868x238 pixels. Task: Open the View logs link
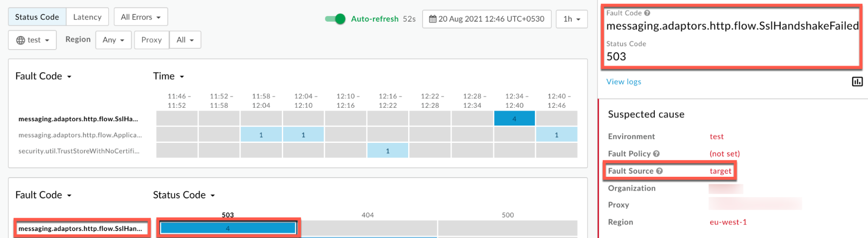624,82
